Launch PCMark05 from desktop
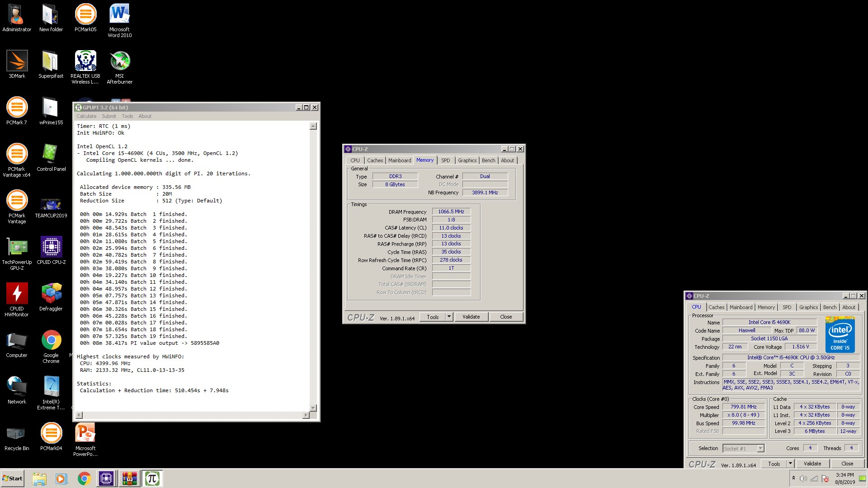Viewport: 868px width, 488px height. pos(85,18)
